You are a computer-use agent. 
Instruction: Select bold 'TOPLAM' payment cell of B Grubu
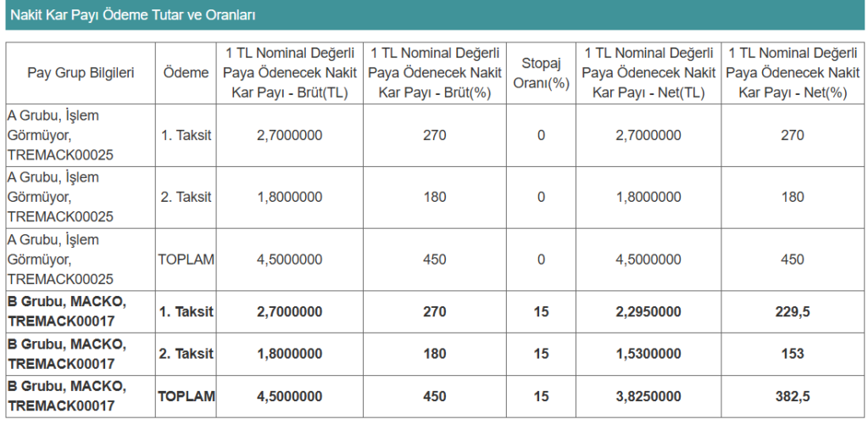[186, 396]
